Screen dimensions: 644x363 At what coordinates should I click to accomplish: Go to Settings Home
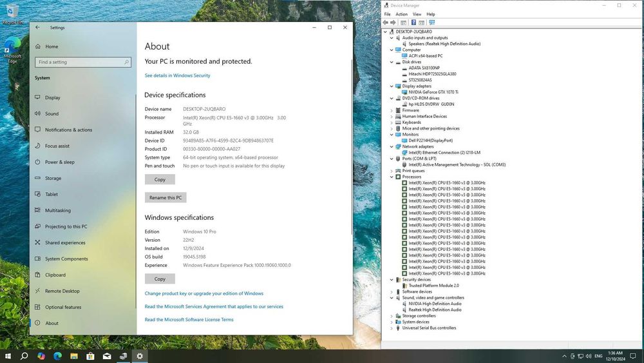click(52, 46)
